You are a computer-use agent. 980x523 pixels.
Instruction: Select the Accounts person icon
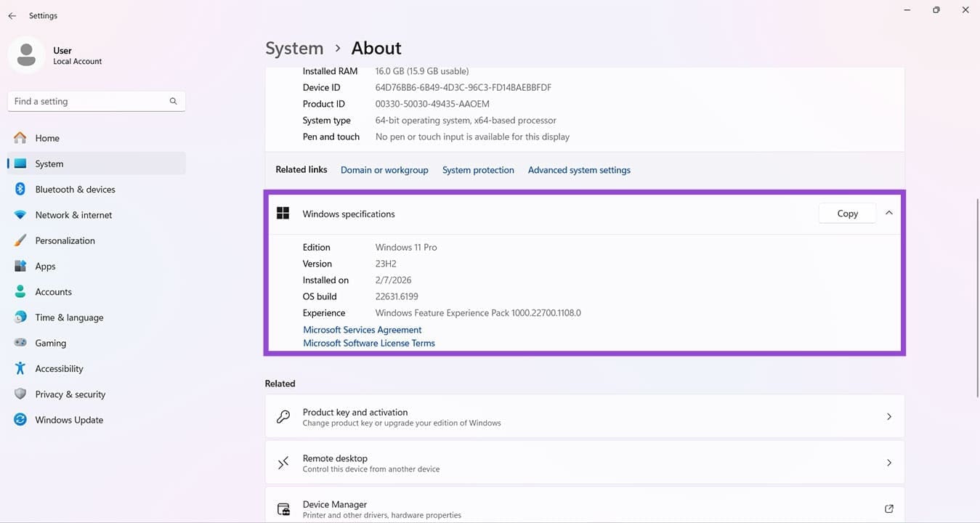[21, 291]
